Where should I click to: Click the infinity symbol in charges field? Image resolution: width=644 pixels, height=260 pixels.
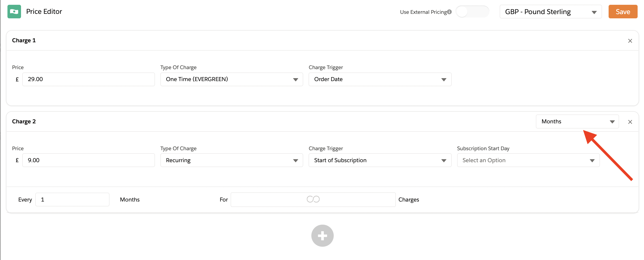313,199
